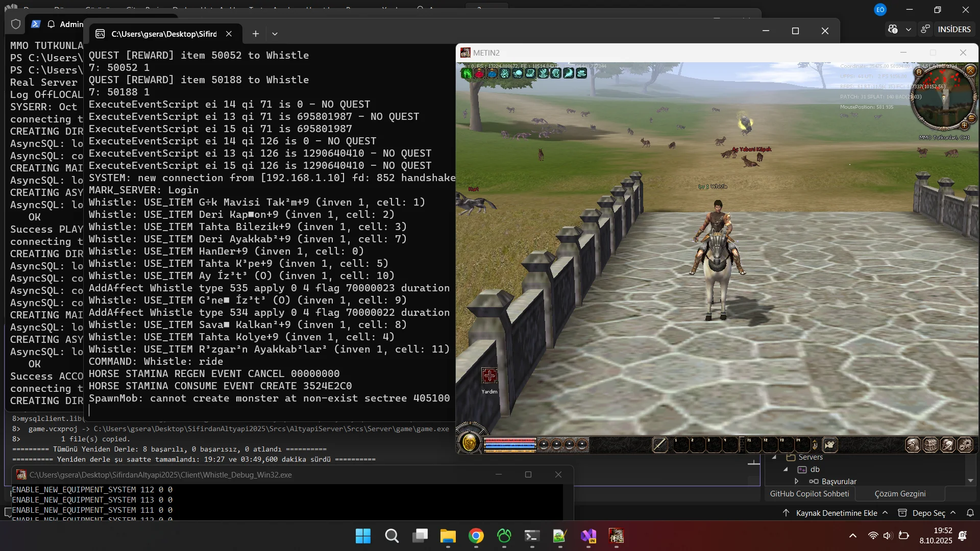Click the sword icon on the quickslot bar
The width and height of the screenshot is (980, 551).
pos(659,444)
